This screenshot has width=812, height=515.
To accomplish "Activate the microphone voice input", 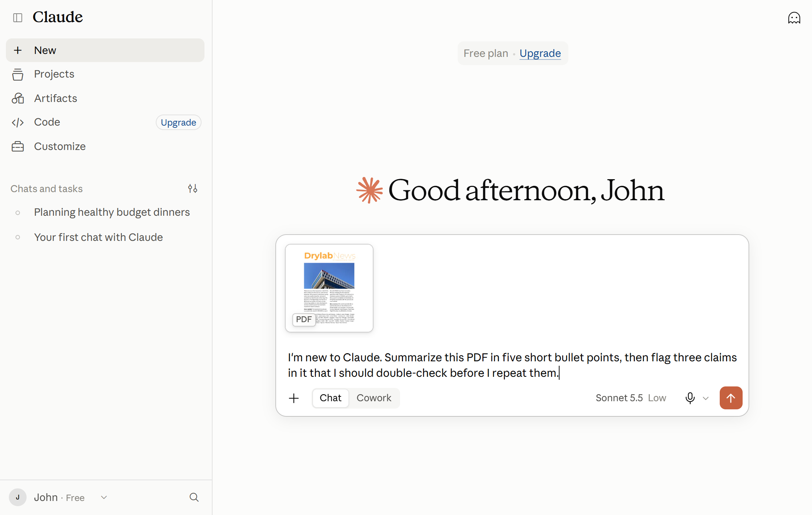I will tap(690, 398).
